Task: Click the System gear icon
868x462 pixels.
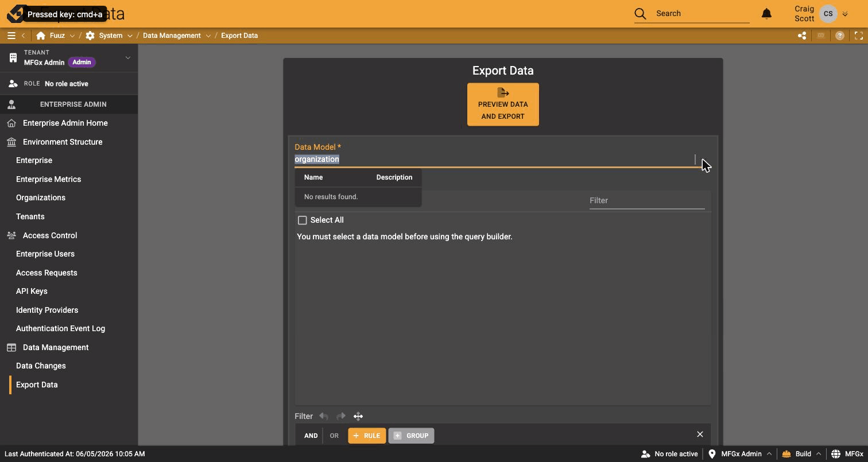Action: coord(90,36)
